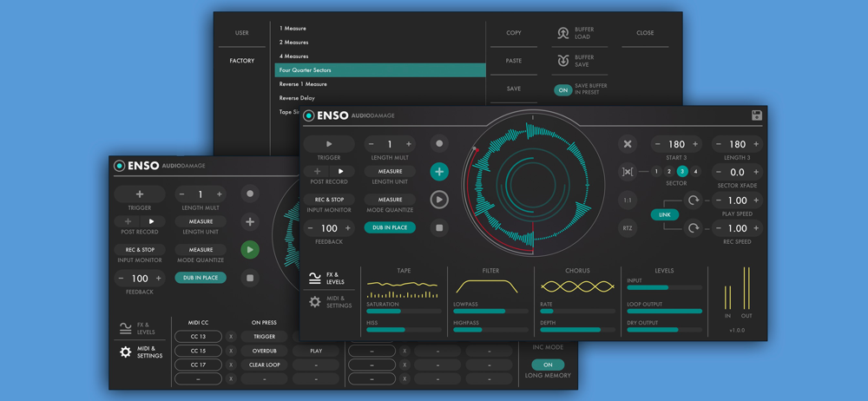Image resolution: width=868 pixels, height=401 pixels.
Task: Open the PLAY action selector in OVERDUB row
Action: 316,351
